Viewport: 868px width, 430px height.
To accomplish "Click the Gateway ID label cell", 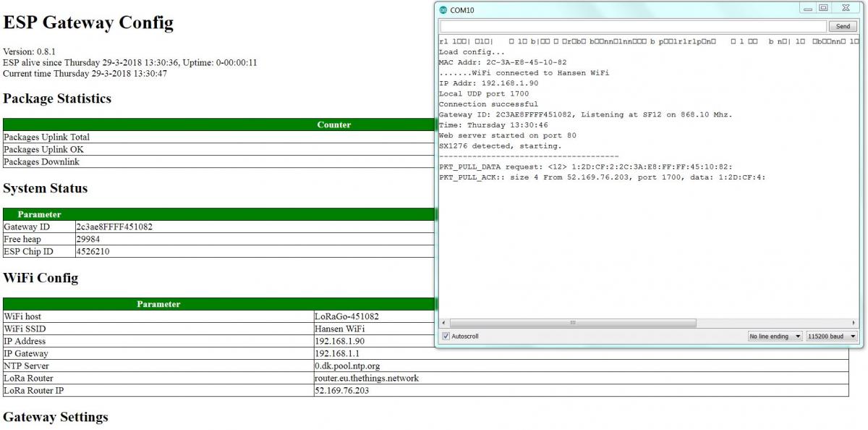I will 39,227.
